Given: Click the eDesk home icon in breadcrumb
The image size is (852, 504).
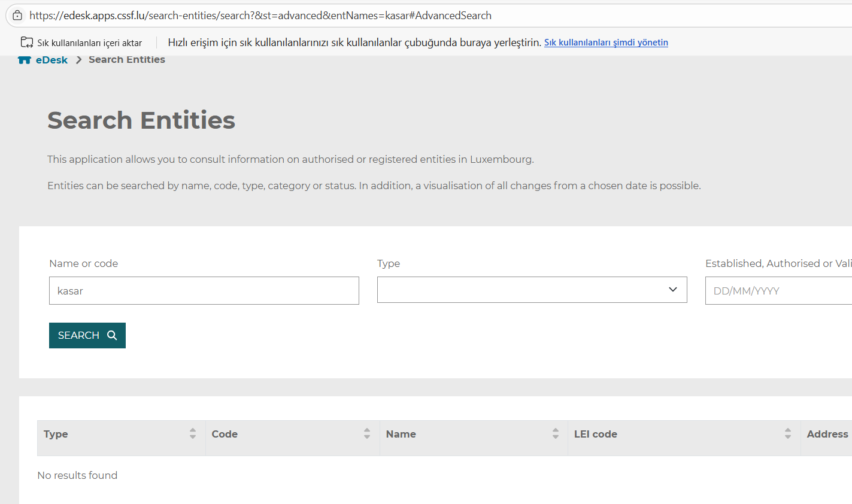Looking at the screenshot, I should tap(25, 60).
